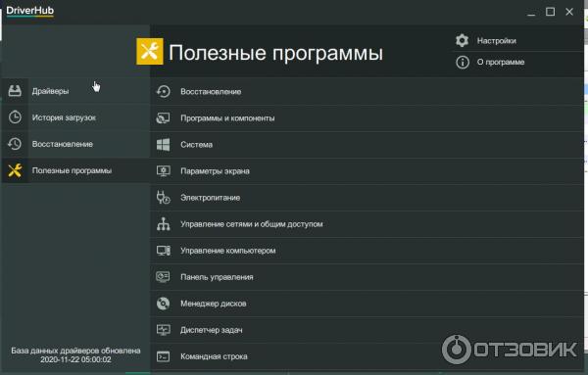Image resolution: width=588 pixels, height=375 pixels.
Task: Open the Система utility
Action: 367,144
